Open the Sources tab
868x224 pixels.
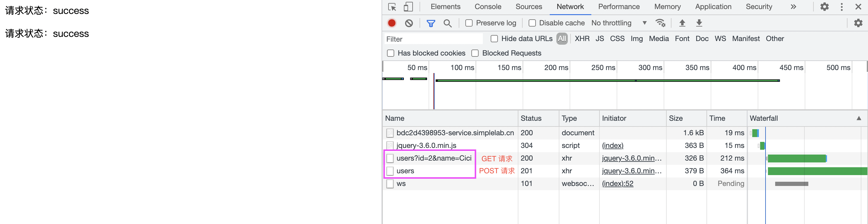[528, 7]
